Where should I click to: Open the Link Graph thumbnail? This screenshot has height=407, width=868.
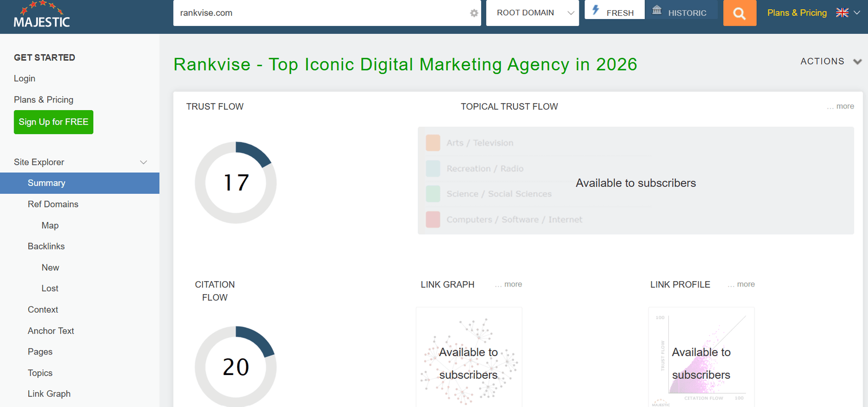pos(469,357)
